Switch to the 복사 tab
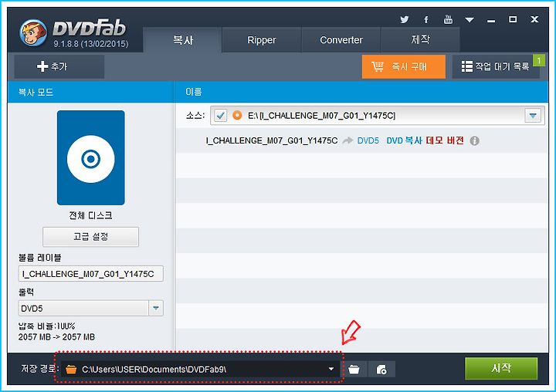The height and width of the screenshot is (392, 556). 182,39
